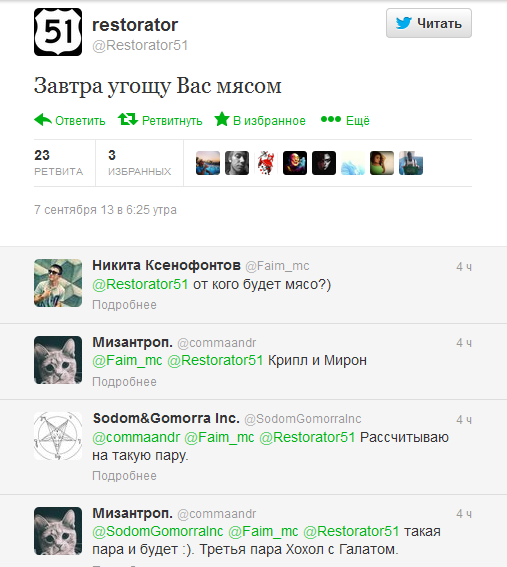Viewport: 507px width, 567px height.
Task: Click the В избранное star icon
Action: pyautogui.click(x=222, y=119)
